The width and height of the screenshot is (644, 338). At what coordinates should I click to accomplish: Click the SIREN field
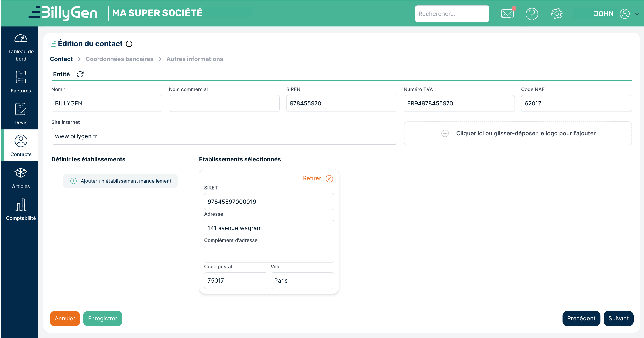(x=342, y=103)
